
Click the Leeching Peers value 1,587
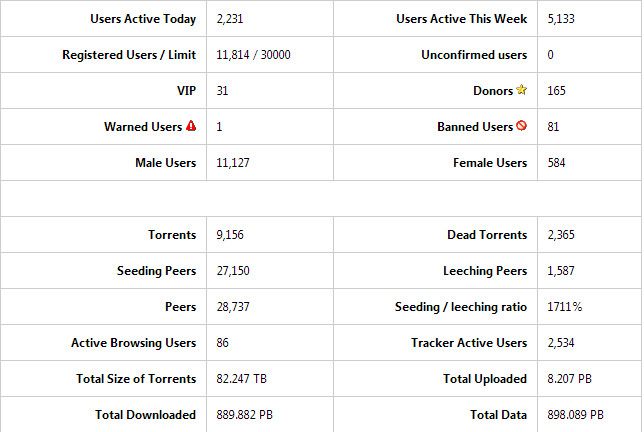coord(561,271)
